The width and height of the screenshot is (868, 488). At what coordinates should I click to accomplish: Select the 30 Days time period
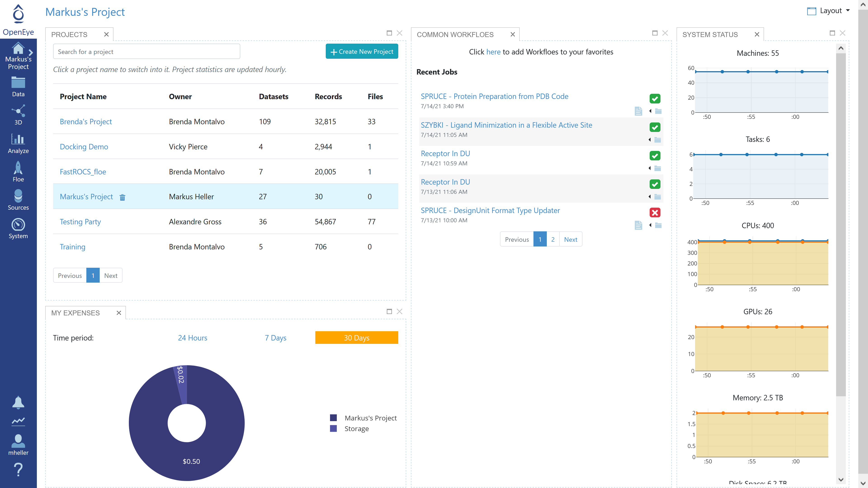pos(356,338)
